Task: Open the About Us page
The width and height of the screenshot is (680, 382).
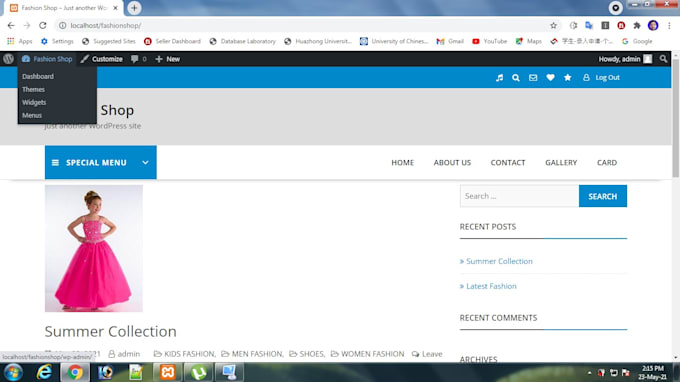Action: [x=452, y=163]
